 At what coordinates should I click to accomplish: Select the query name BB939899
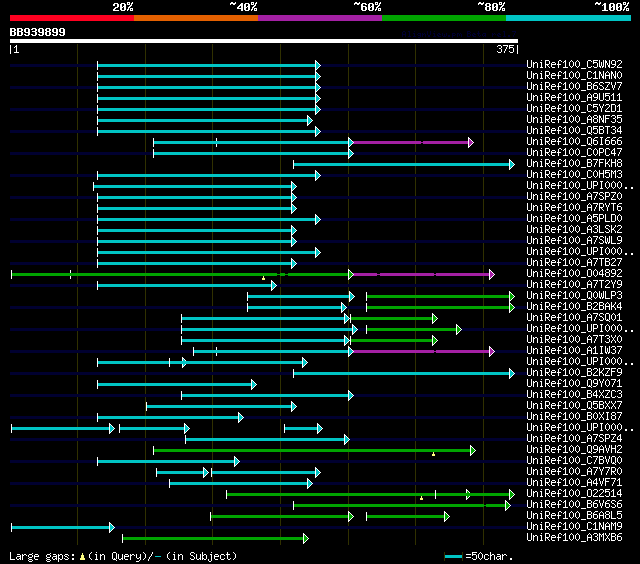pos(38,32)
